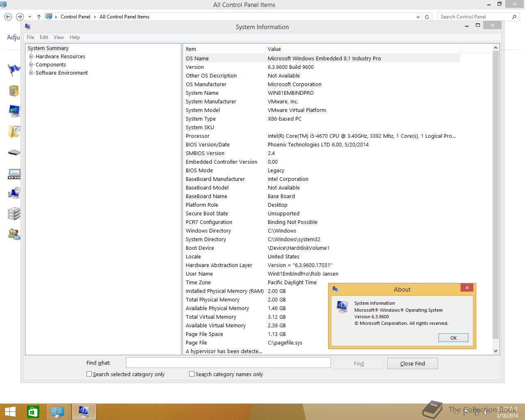525x420 pixels.
Task: Click the Find what input field
Action: click(x=228, y=363)
